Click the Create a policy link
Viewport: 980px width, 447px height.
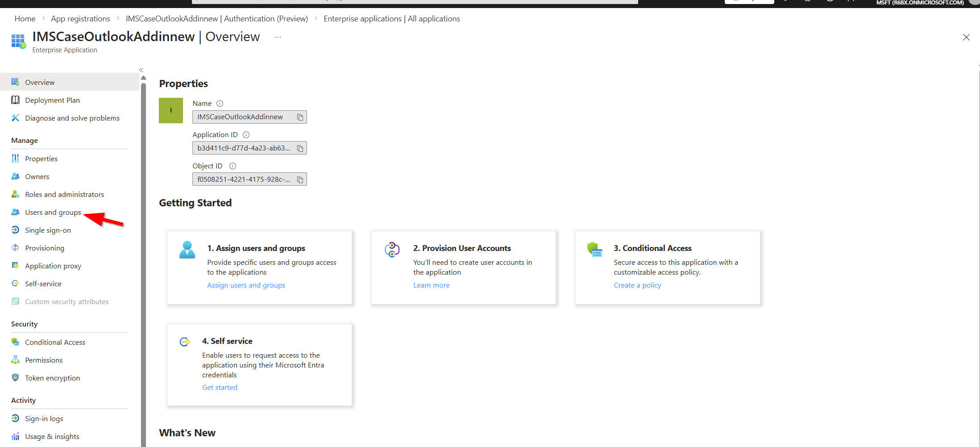[x=637, y=285]
